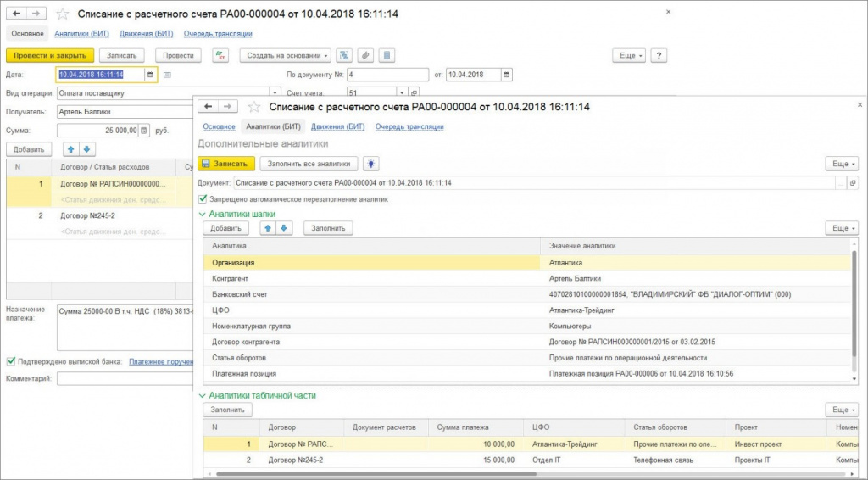
Task: Click the Комментарий input field
Action: tap(125, 379)
